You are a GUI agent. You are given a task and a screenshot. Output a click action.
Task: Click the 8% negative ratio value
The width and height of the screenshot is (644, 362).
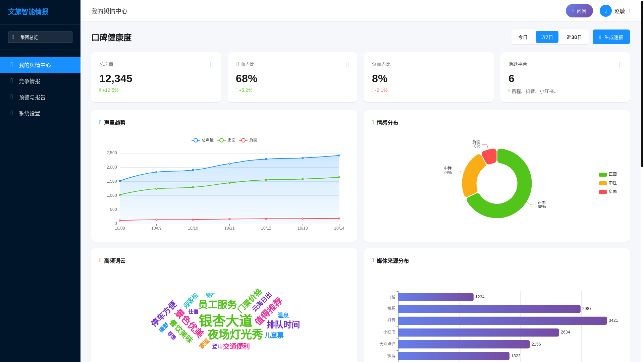[380, 78]
